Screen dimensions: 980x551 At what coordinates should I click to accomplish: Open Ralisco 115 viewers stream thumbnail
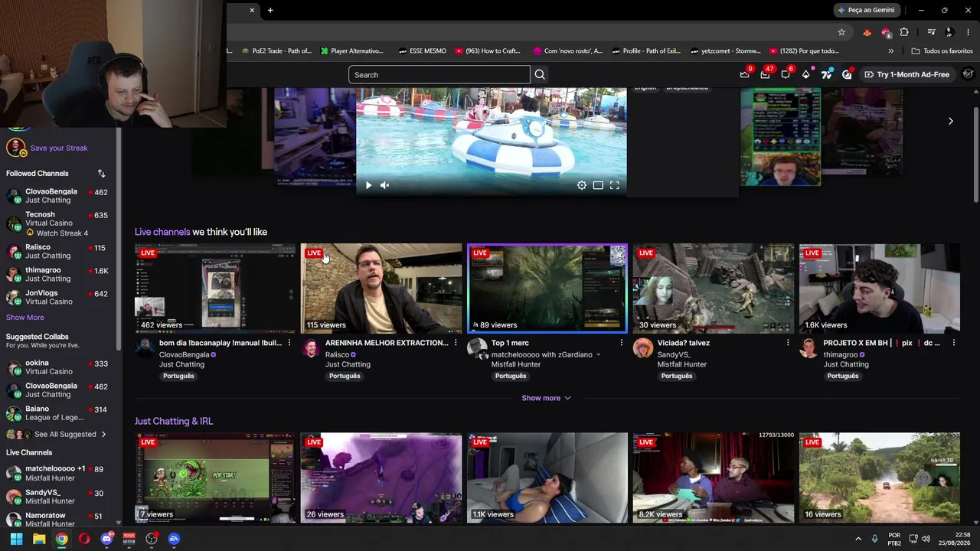click(381, 289)
